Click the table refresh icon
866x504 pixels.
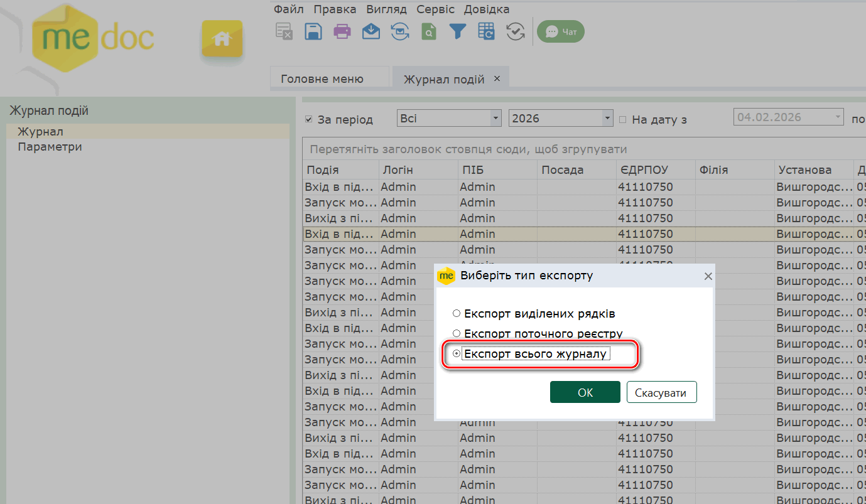(486, 31)
